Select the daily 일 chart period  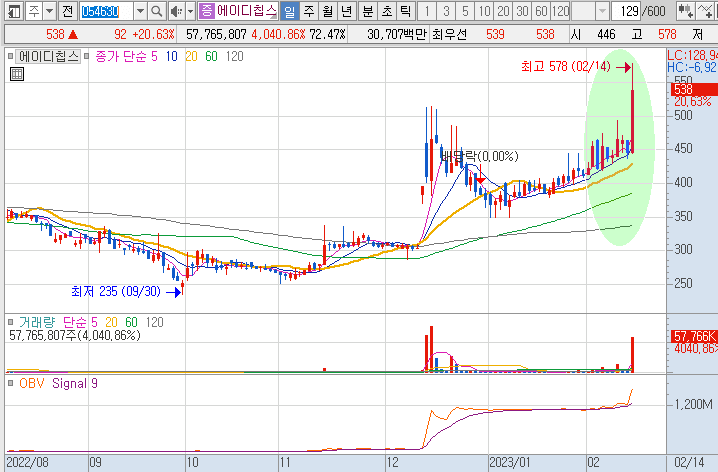[289, 11]
